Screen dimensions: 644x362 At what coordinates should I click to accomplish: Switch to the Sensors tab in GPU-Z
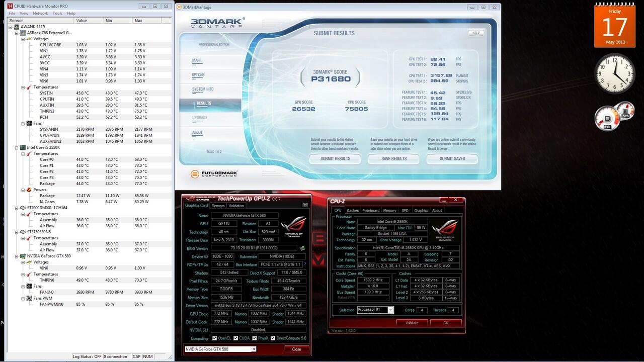(x=218, y=206)
